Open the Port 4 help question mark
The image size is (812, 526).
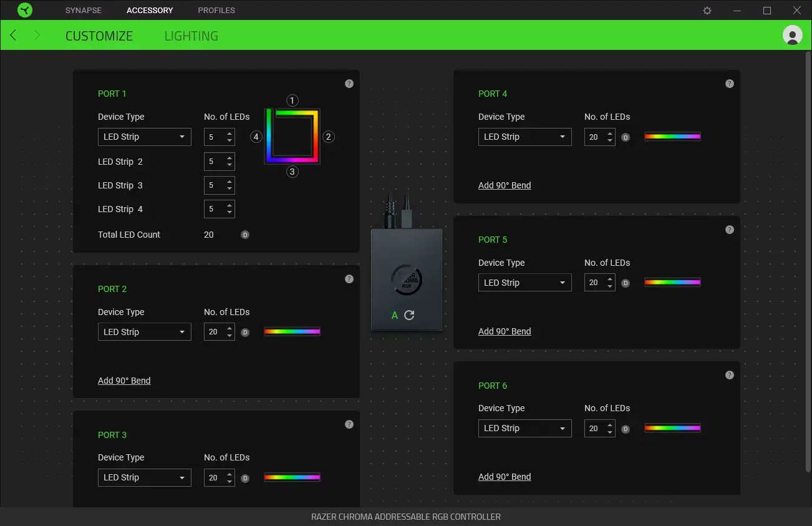[730, 84]
